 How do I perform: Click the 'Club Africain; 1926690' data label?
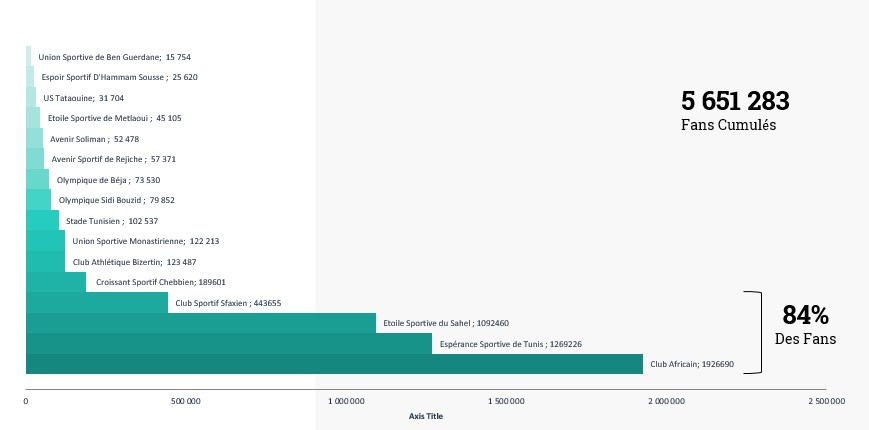pos(692,364)
